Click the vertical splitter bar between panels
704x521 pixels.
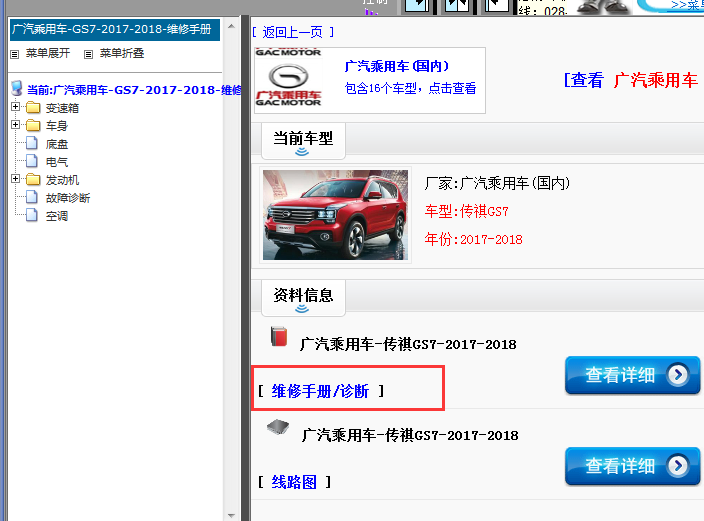click(245, 268)
